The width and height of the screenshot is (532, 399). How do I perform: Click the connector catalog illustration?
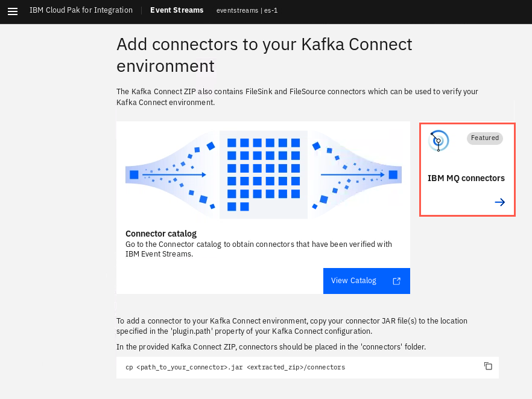[x=264, y=174]
